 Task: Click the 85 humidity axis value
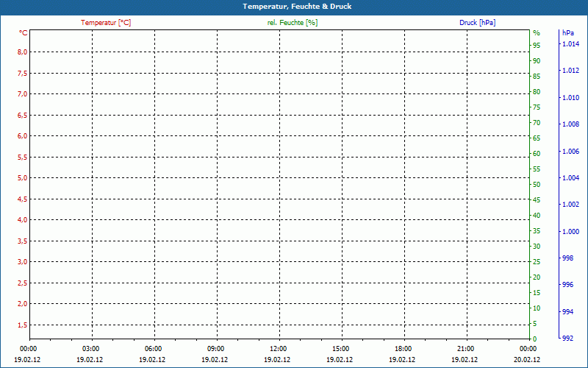tap(537, 77)
